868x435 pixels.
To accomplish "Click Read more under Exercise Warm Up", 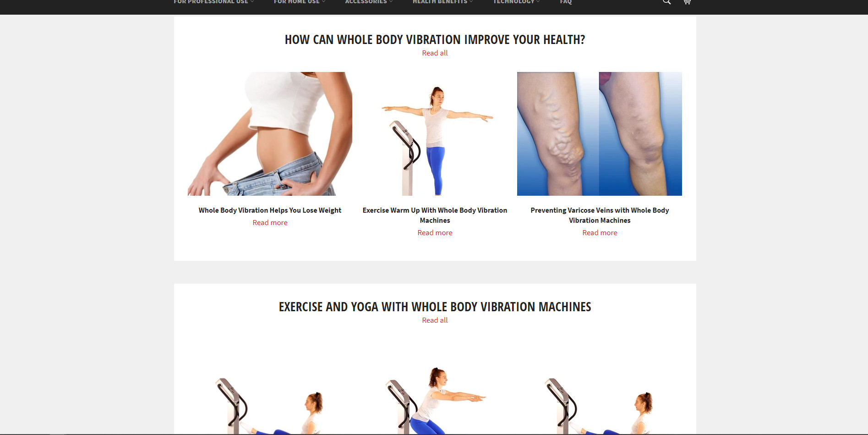I will click(x=435, y=233).
